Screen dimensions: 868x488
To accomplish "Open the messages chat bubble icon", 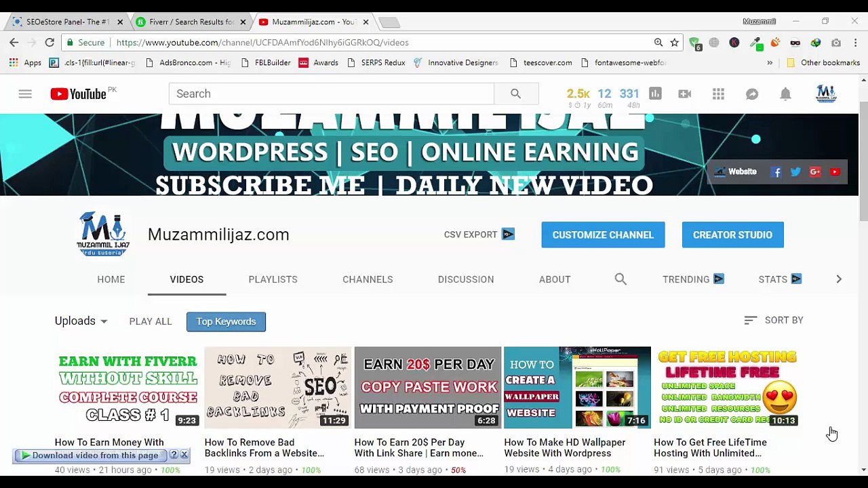I will tap(752, 94).
